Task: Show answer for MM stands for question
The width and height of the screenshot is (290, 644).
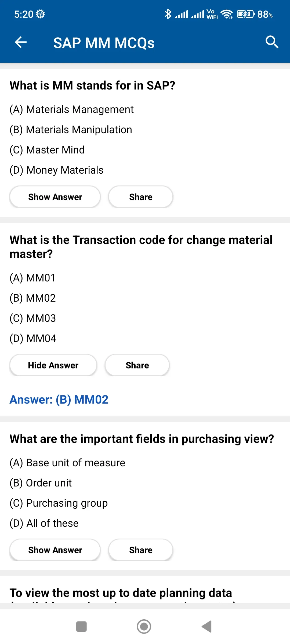Action: tap(55, 197)
